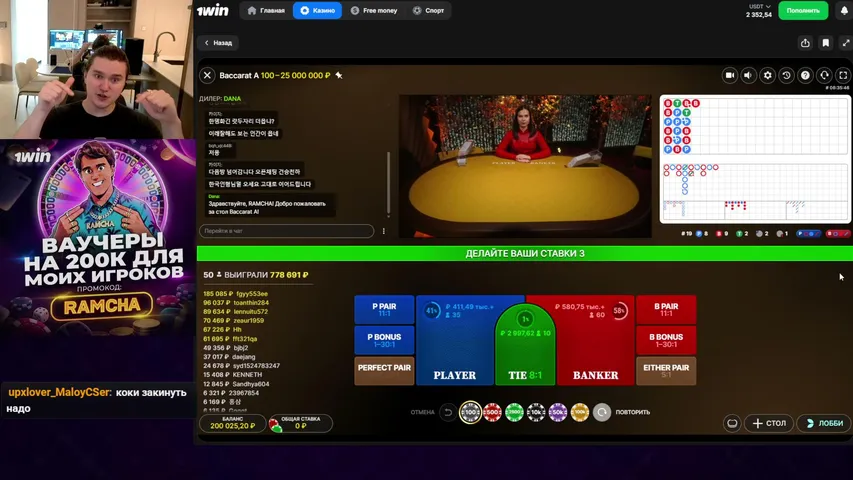Image resolution: width=853 pixels, height=480 pixels.
Task: Open the help question mark icon
Action: 806,75
